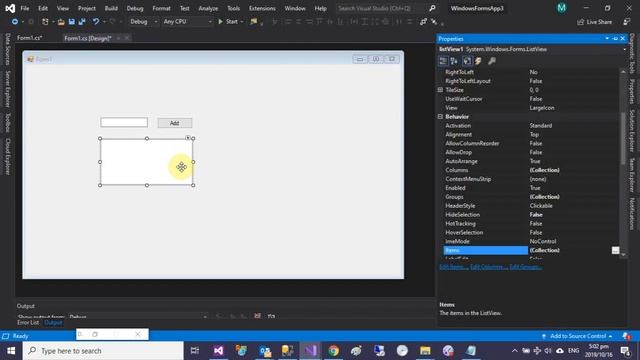640x360 pixels.
Task: Select the Items property row
Action: click(x=531, y=250)
